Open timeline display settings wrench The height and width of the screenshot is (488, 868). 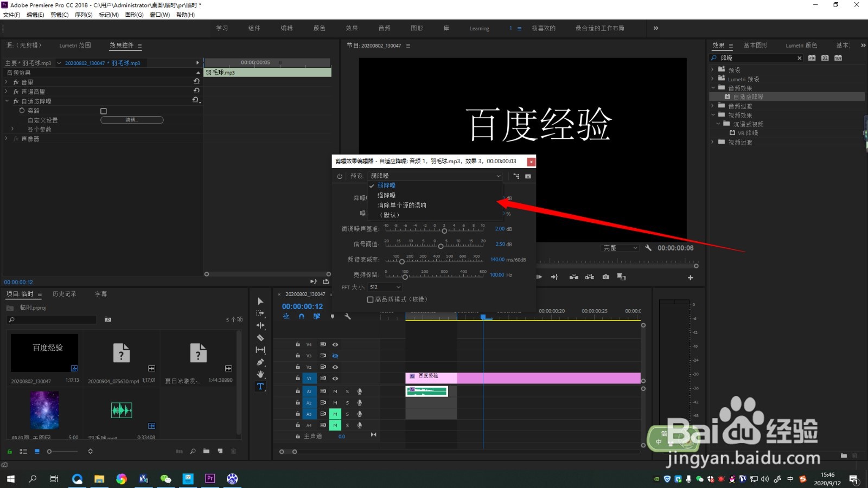click(x=348, y=316)
